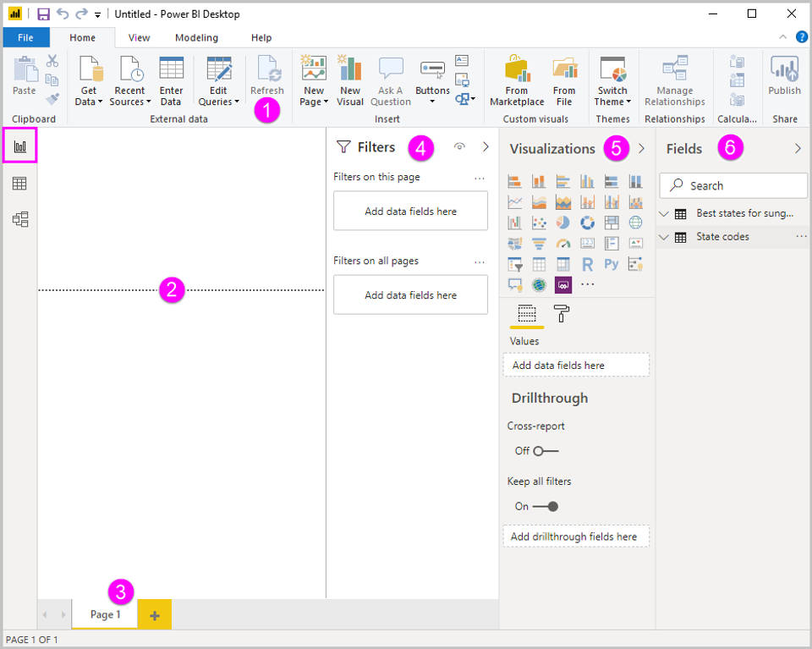The image size is (812, 649).
Task: Select the pie chart visualization
Action: pos(562,223)
